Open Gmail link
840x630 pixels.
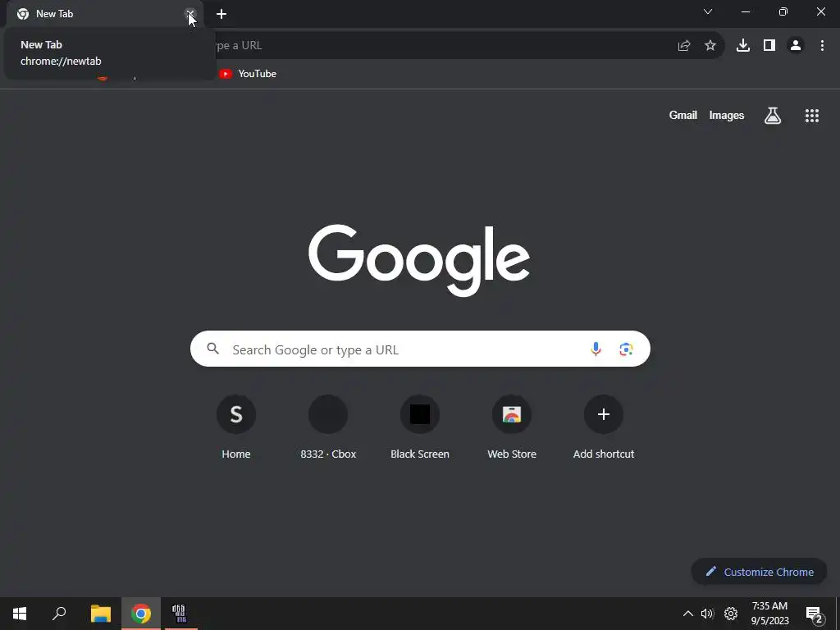point(683,115)
